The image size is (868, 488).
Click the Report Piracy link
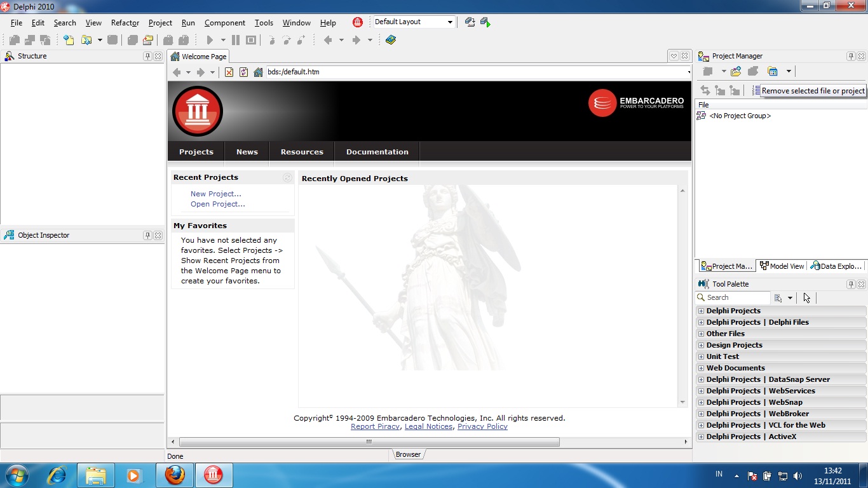(375, 426)
